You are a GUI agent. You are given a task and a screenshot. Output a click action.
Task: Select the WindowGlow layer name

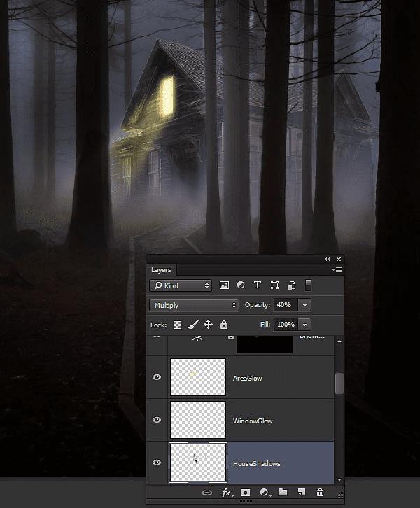[253, 421]
